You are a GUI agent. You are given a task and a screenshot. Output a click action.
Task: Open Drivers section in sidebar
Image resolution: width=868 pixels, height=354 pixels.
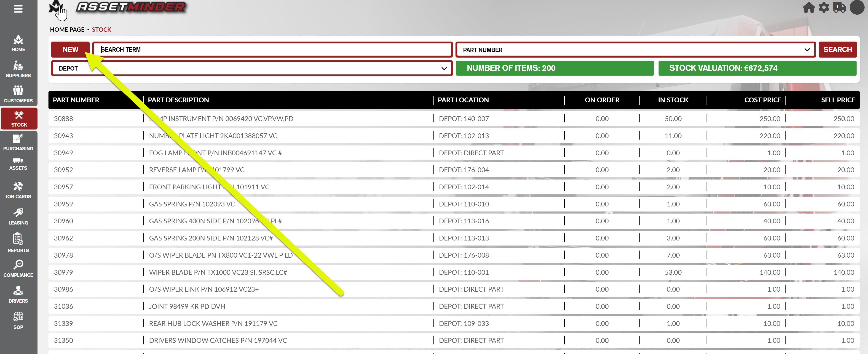click(x=18, y=294)
